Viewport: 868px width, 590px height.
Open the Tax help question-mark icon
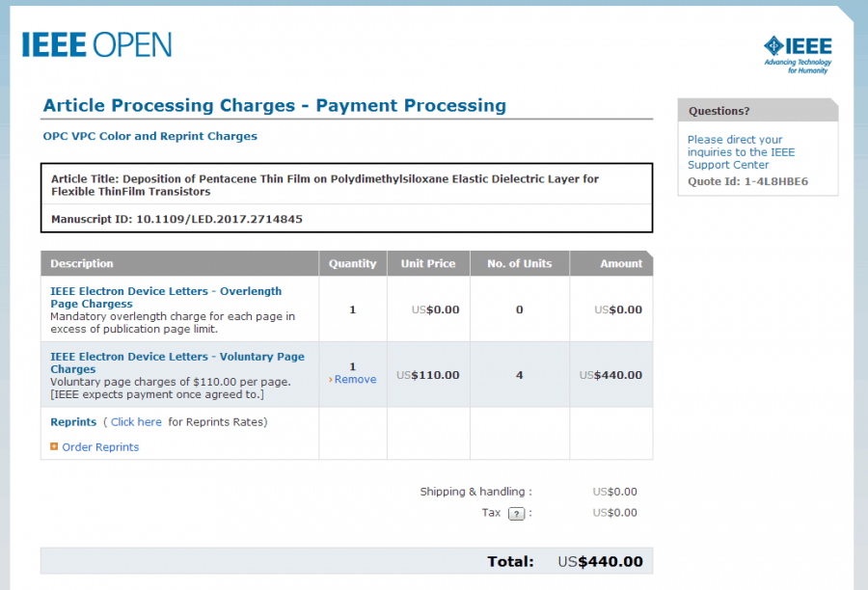tap(516, 514)
